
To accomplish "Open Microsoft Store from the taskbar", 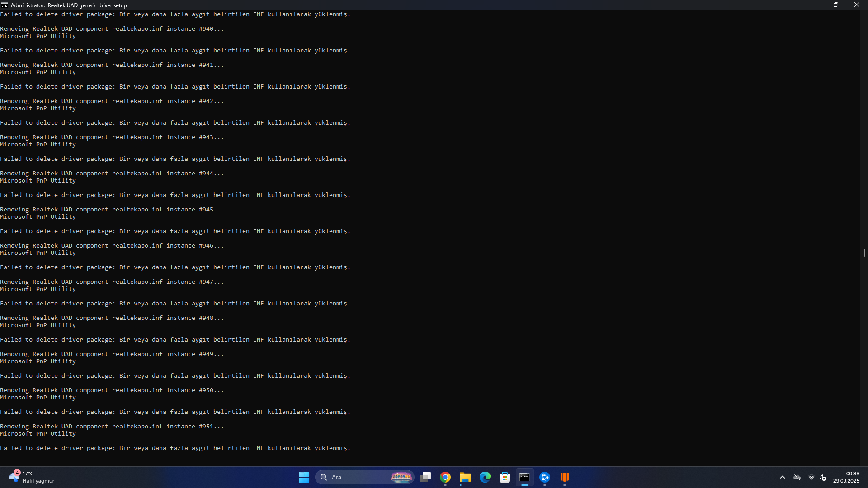I will pos(505,477).
